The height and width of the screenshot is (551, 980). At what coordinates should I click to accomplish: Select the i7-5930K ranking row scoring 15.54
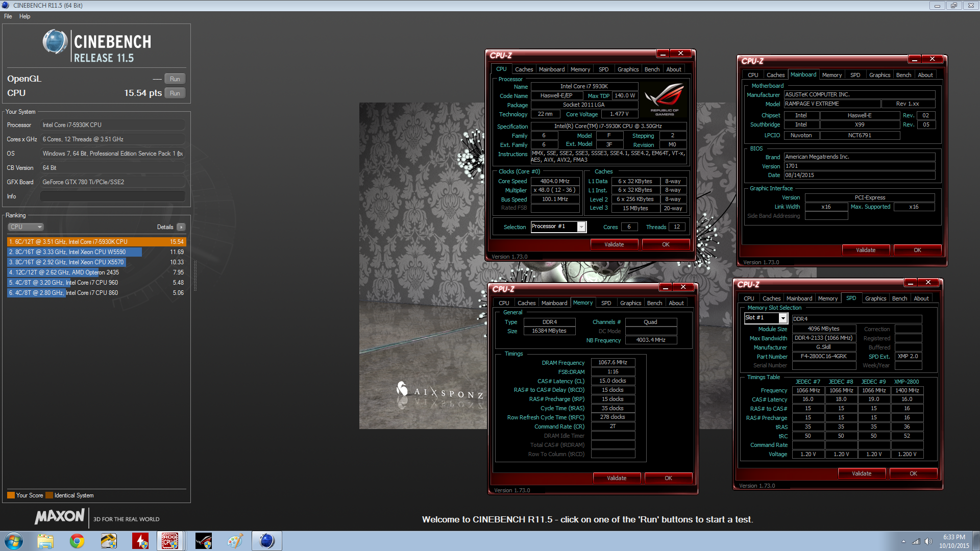96,242
